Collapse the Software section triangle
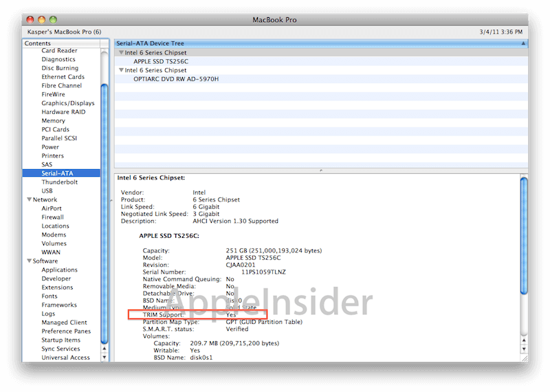This screenshot has width=550, height=392. [29, 261]
